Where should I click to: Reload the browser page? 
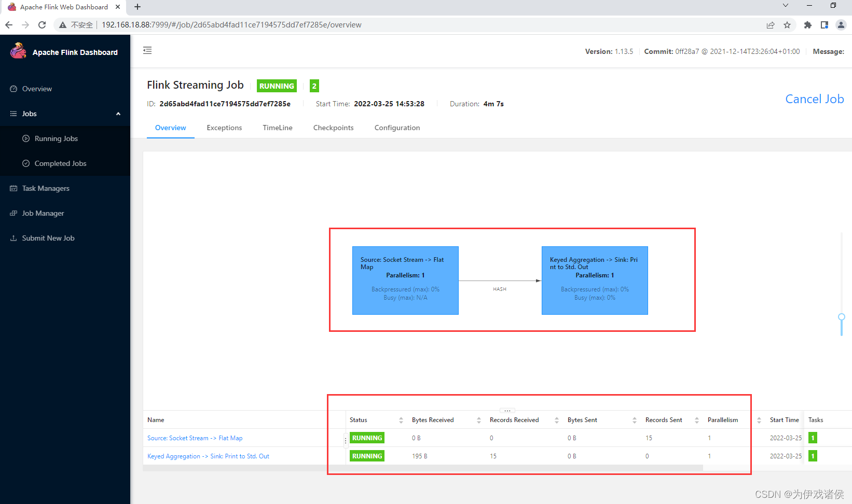pos(42,25)
